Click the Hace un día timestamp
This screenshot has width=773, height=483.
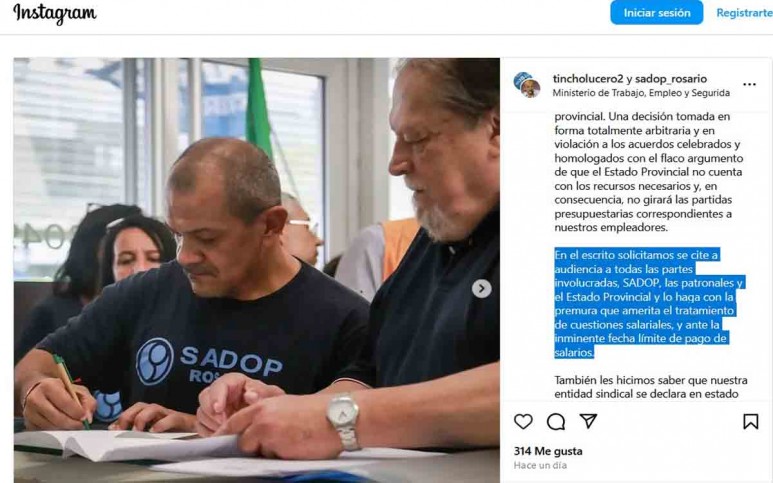click(540, 465)
